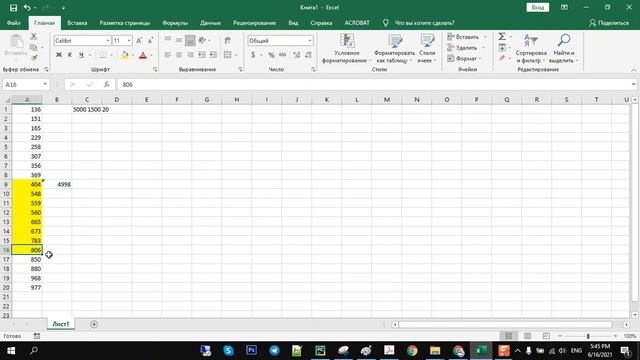This screenshot has width=640, height=360.
Task: Switch to the Разметка страницы tab
Action: [x=124, y=23]
